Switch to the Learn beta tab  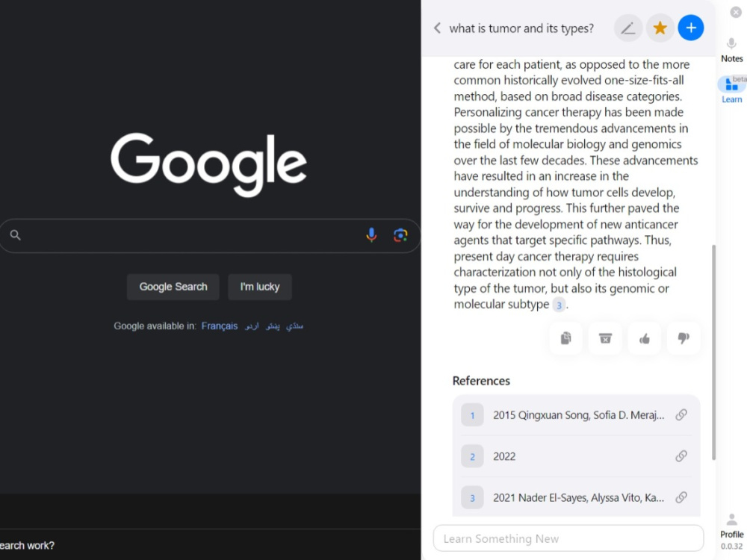(732, 90)
